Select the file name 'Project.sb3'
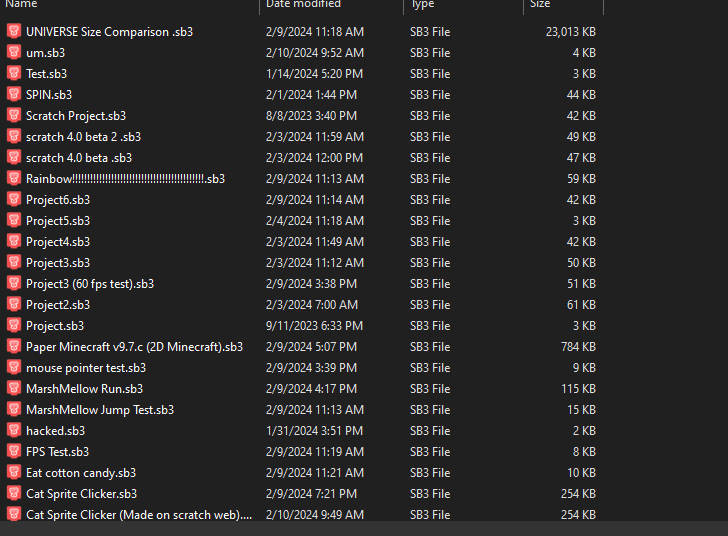The width and height of the screenshot is (728, 536). click(55, 326)
